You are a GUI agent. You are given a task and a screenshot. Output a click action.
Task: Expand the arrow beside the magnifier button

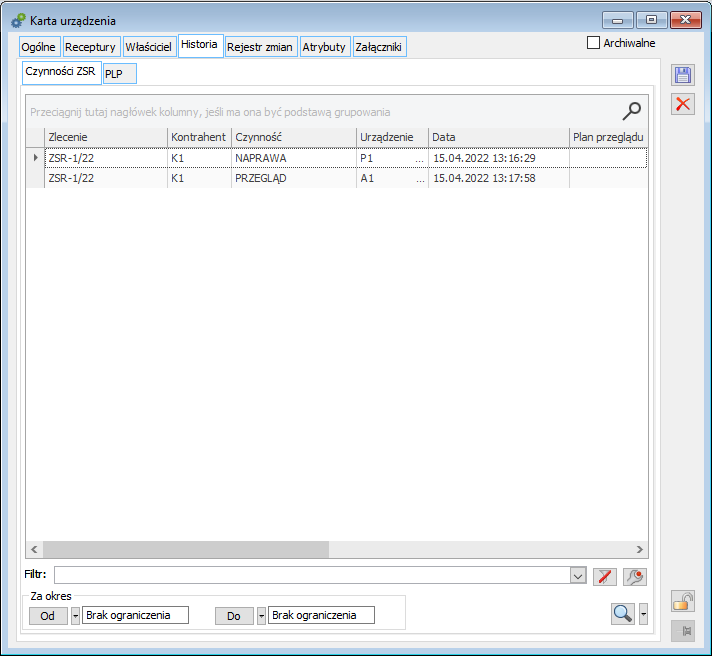[x=643, y=614]
